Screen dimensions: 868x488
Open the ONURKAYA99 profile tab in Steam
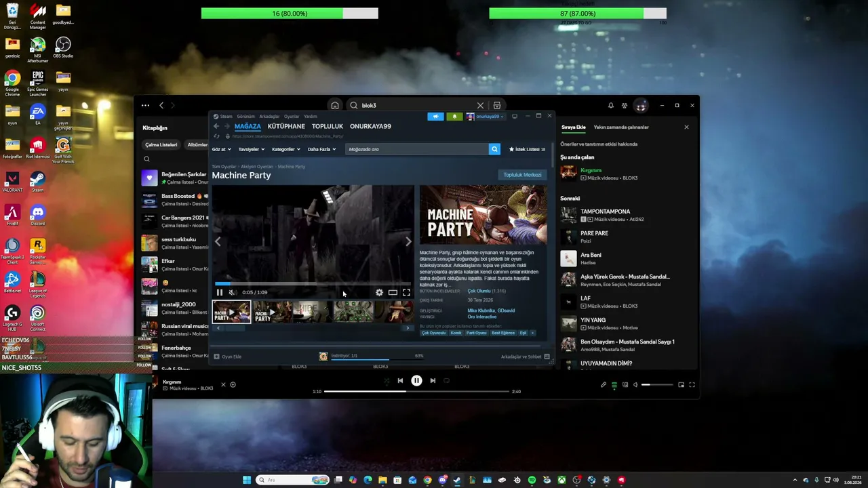click(370, 126)
